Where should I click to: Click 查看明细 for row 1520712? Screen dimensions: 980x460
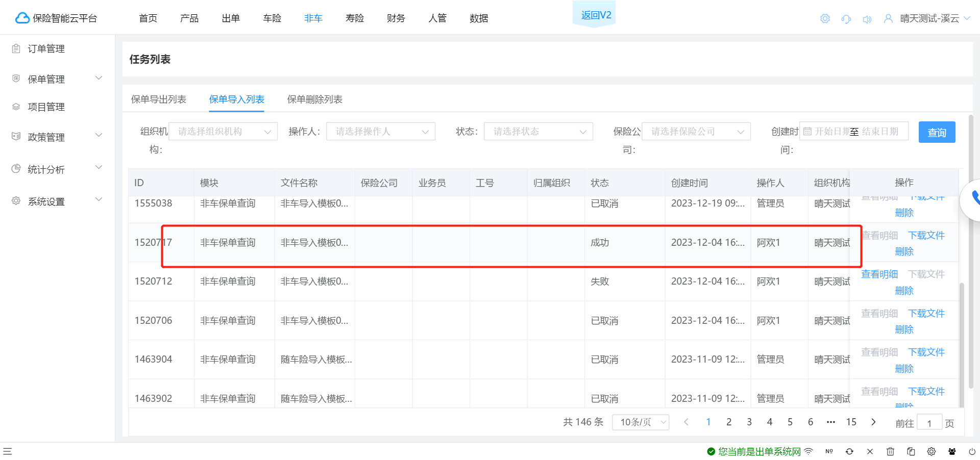tap(879, 274)
